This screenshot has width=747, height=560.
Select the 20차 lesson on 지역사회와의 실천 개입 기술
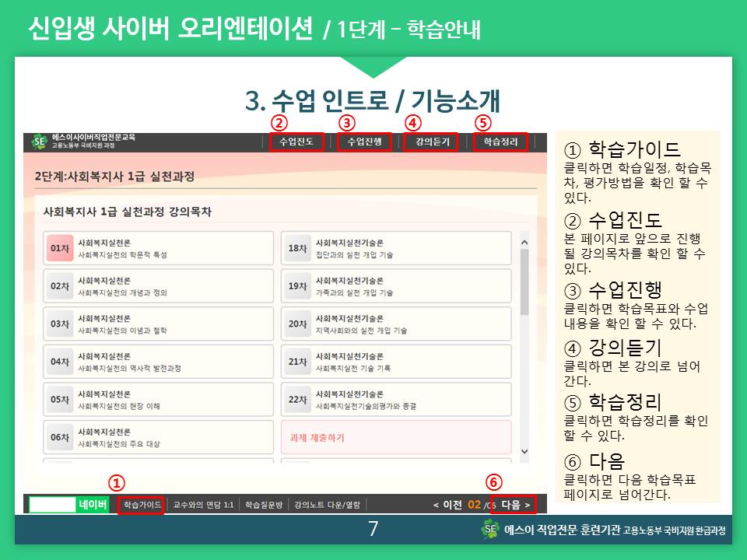tap(395, 324)
